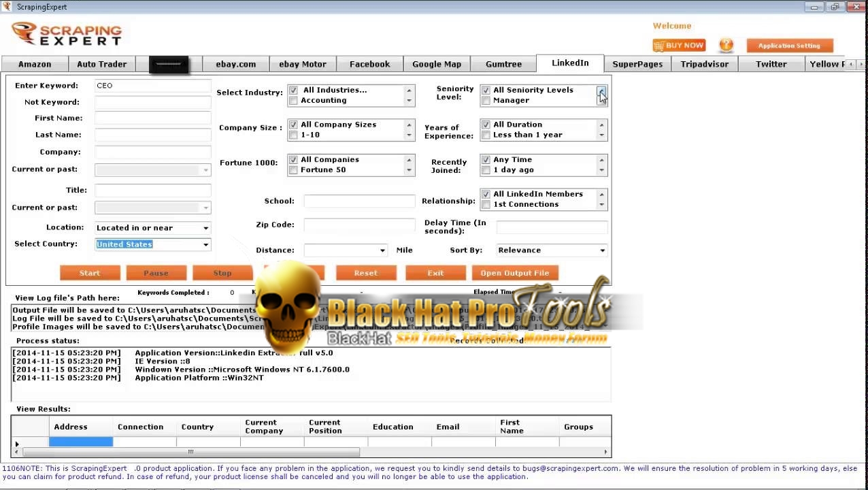Click the ScrapingExpert logo
Viewport: 868px width, 490px height.
point(67,34)
